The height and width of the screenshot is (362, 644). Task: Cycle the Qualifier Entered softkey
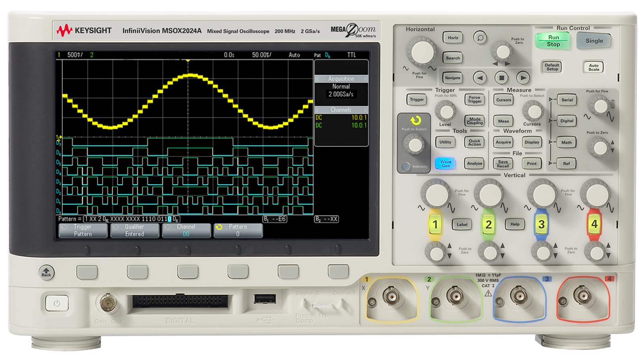tap(135, 230)
